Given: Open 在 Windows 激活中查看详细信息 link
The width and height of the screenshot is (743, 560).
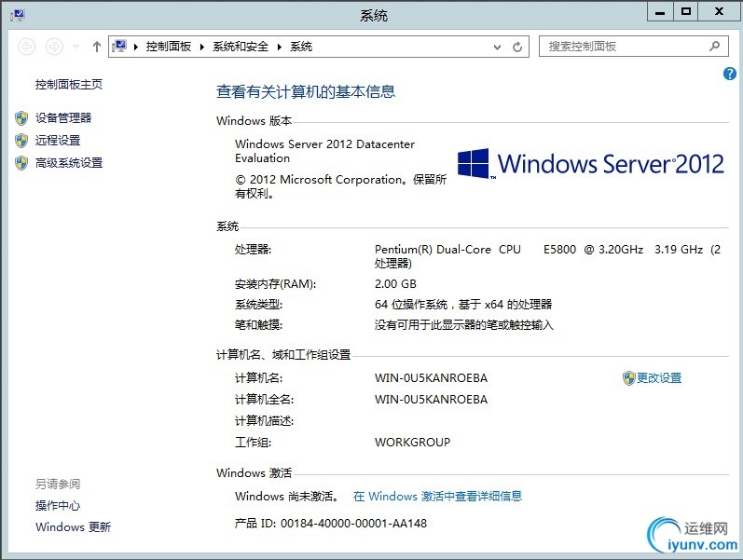Looking at the screenshot, I should point(437,496).
